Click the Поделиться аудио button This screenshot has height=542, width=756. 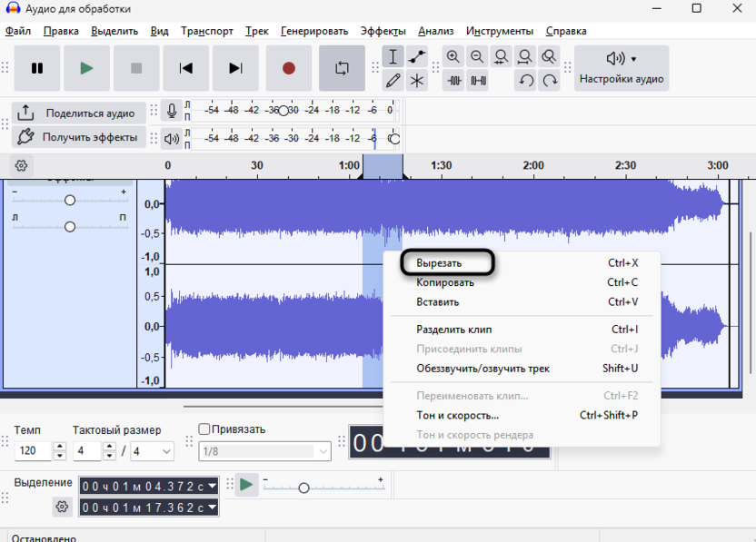75,112
